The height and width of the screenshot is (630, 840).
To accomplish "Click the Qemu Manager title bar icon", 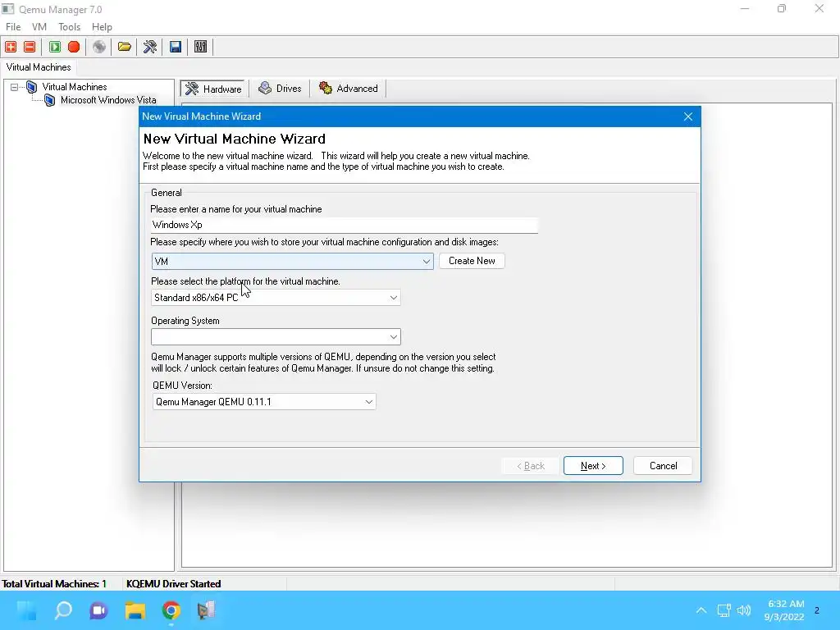I will (8, 9).
